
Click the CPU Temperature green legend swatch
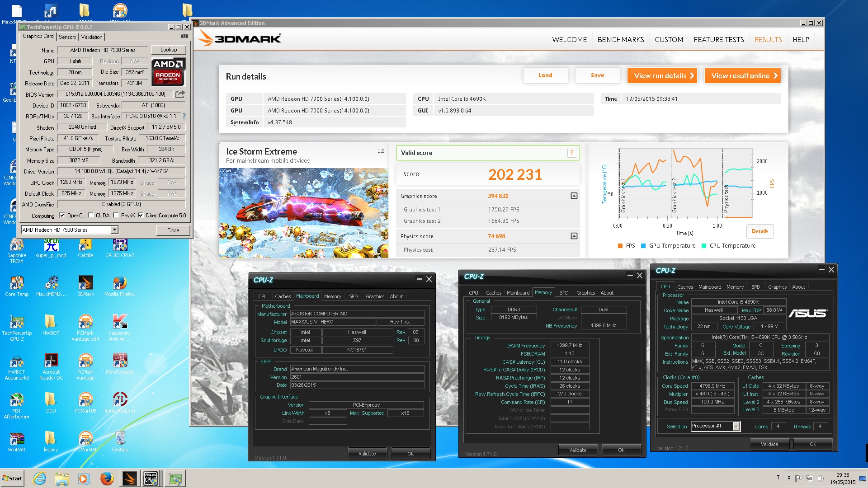click(x=704, y=246)
